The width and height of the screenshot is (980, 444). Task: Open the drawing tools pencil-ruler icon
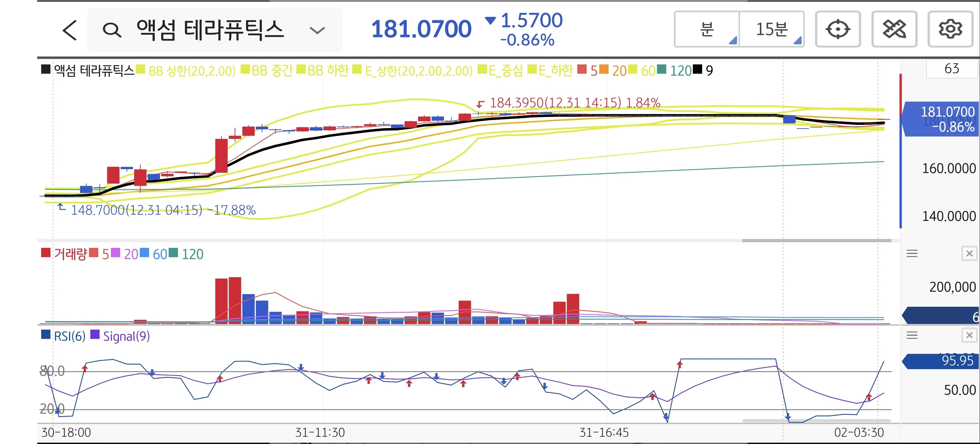894,29
